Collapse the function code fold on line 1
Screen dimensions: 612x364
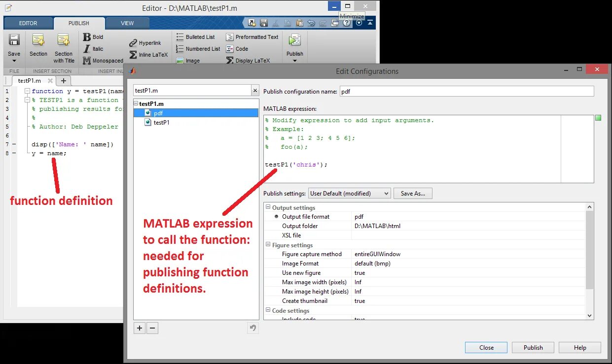click(28, 91)
